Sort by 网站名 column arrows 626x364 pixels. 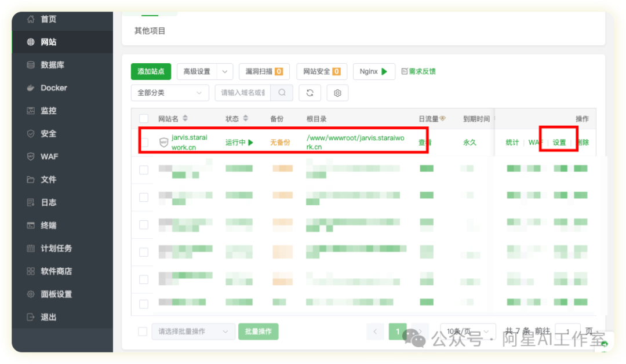[x=185, y=118]
